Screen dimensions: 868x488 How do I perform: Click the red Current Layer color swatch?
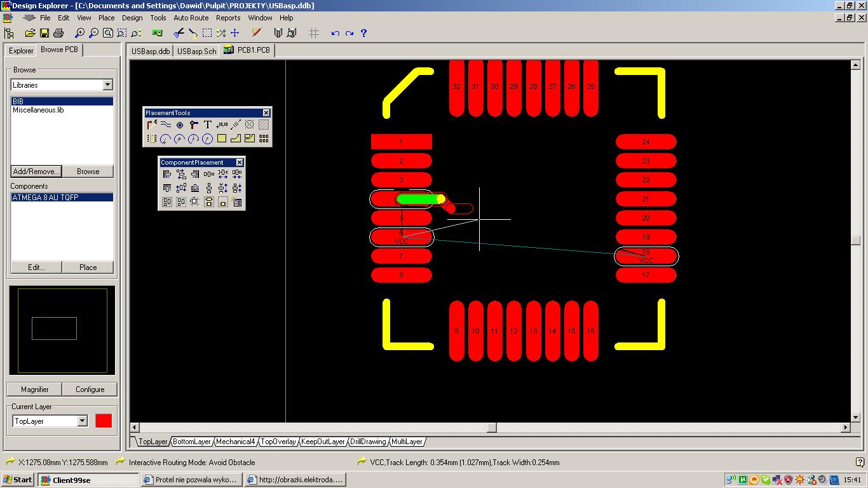click(104, 421)
